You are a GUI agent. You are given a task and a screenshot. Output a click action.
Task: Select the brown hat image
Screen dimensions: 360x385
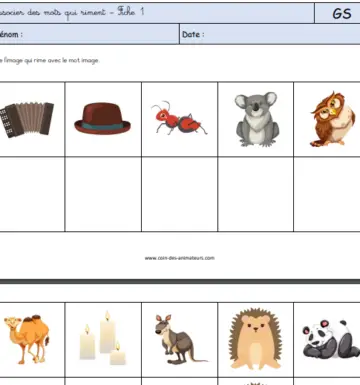click(x=103, y=118)
